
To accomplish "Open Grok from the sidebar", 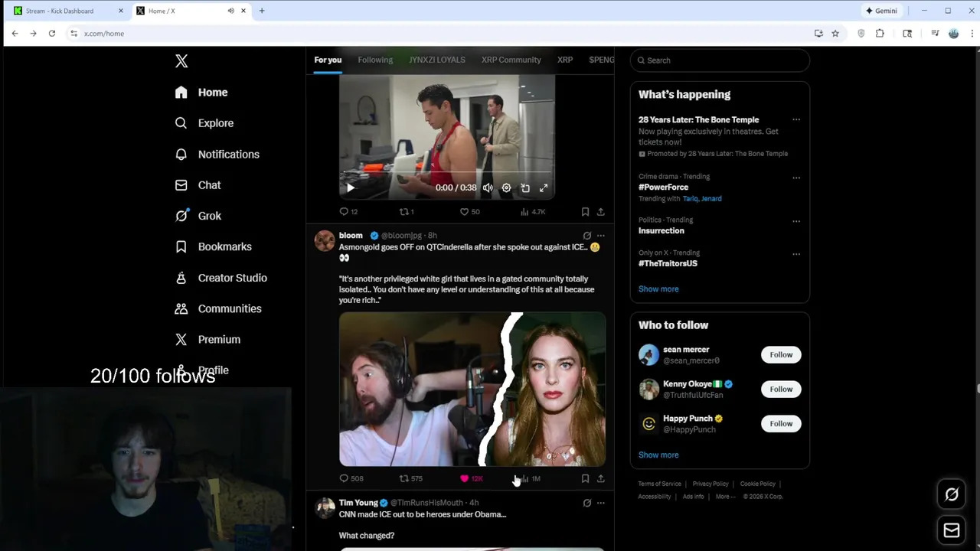I will click(198, 216).
